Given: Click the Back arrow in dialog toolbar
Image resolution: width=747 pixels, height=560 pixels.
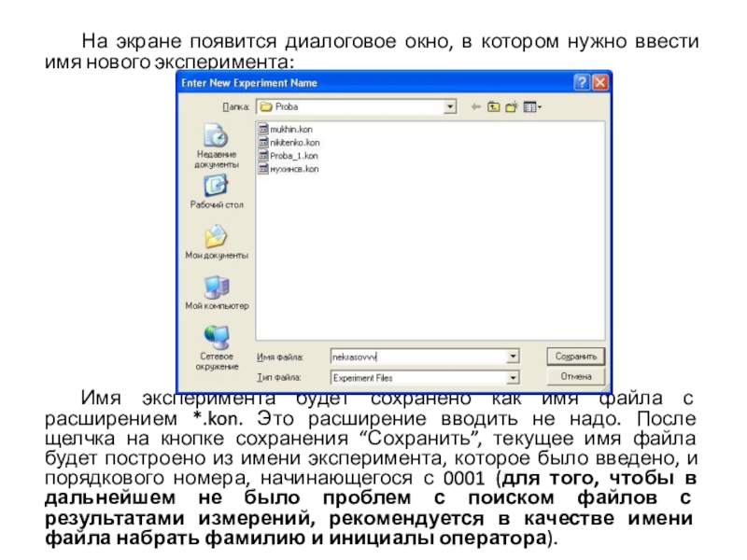Looking at the screenshot, I should [x=475, y=107].
